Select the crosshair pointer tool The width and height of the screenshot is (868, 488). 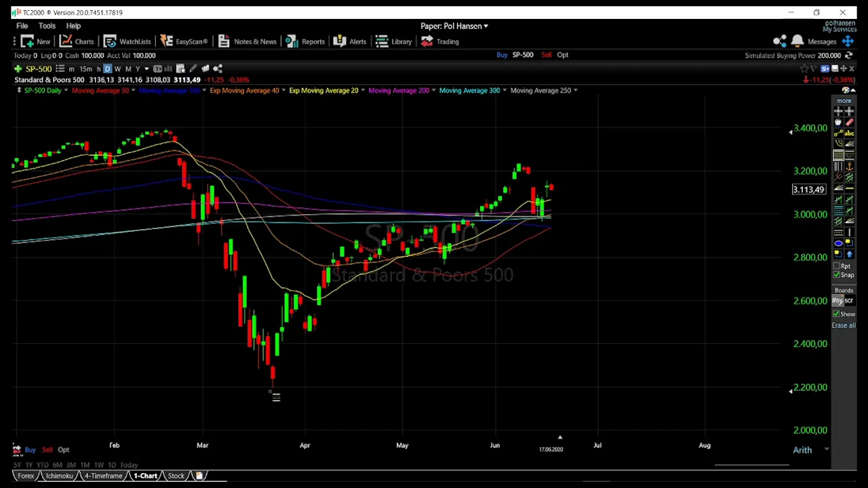coord(838,111)
